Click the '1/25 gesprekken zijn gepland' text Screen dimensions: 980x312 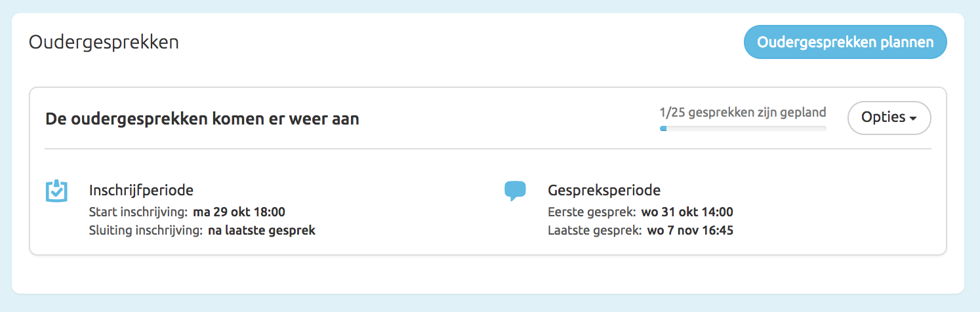(x=743, y=112)
